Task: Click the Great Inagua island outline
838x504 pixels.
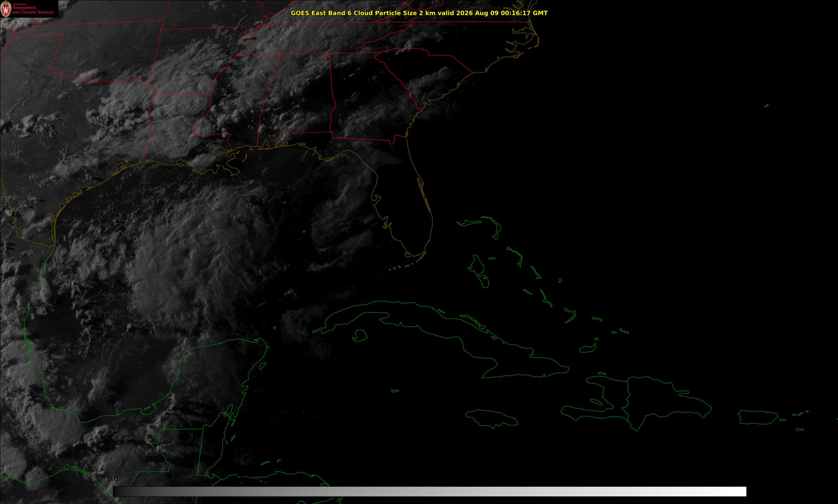Action: (x=588, y=349)
